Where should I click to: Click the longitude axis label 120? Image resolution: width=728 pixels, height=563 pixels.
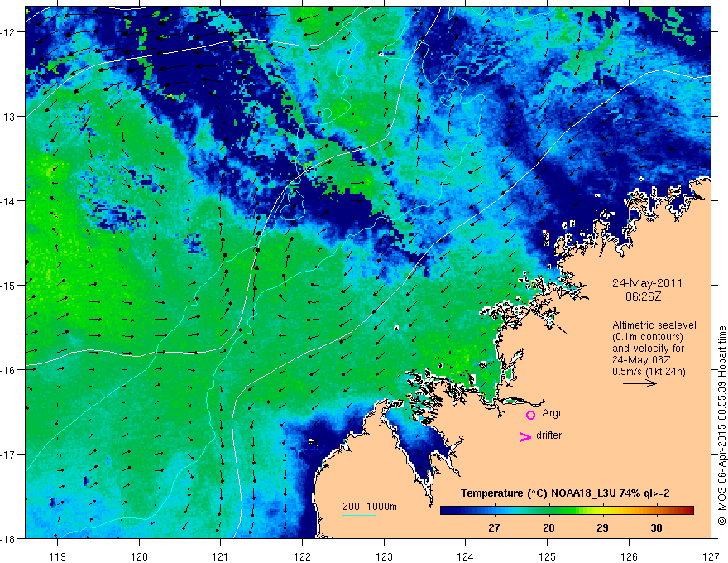pyautogui.click(x=139, y=556)
